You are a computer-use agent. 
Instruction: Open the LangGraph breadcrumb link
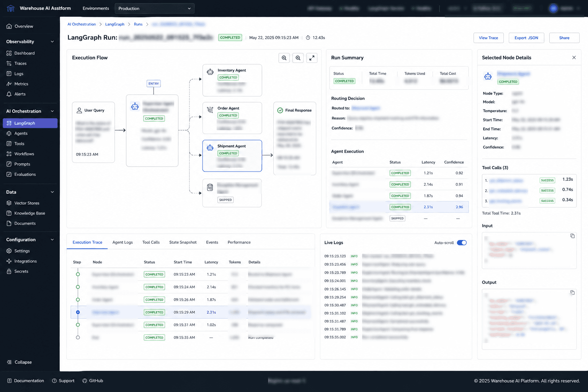115,24
